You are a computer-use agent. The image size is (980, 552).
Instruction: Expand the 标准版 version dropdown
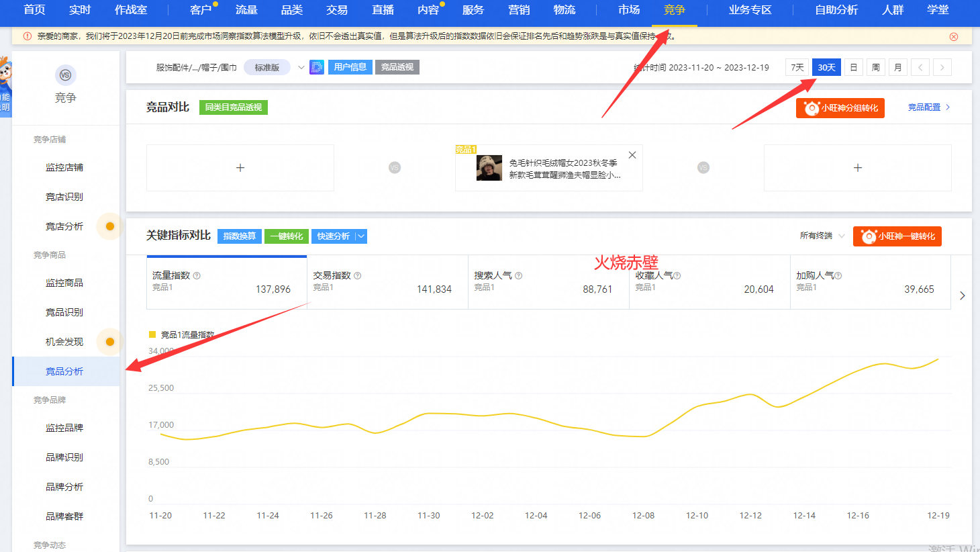point(301,67)
